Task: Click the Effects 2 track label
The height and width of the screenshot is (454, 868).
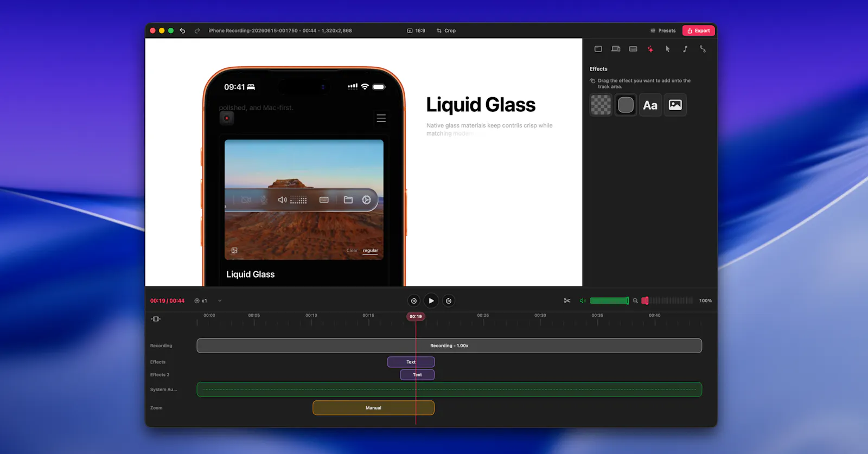Action: 159,375
